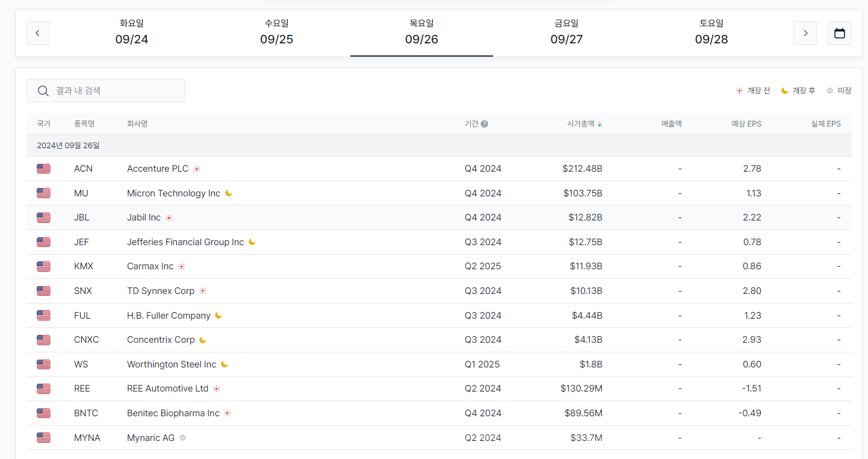Switch to the 토요일 09/28 tab
868x459 pixels.
(711, 33)
